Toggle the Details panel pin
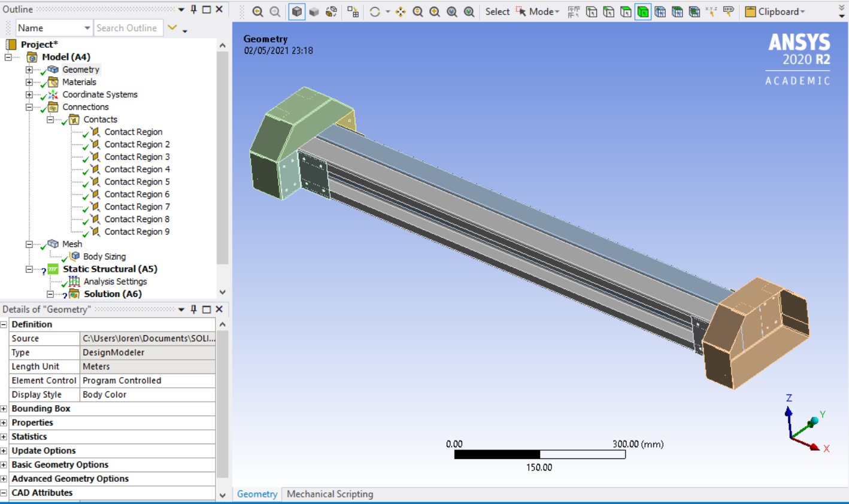 click(x=192, y=309)
